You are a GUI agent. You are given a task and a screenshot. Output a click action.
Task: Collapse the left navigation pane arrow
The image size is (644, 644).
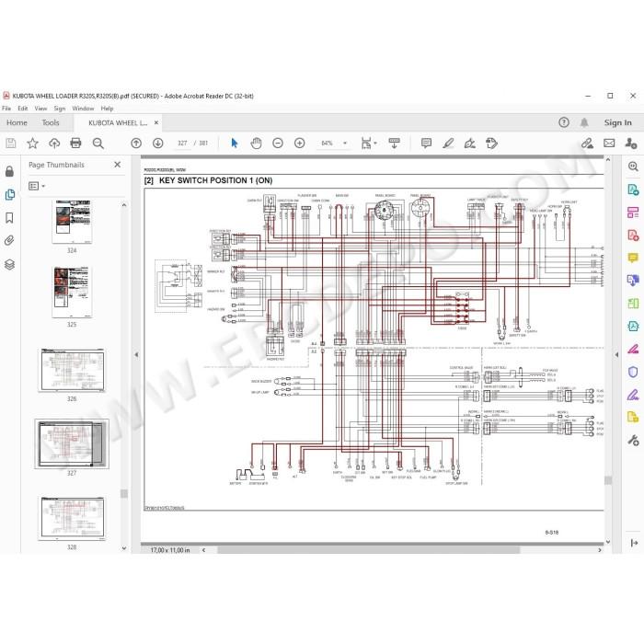click(136, 354)
